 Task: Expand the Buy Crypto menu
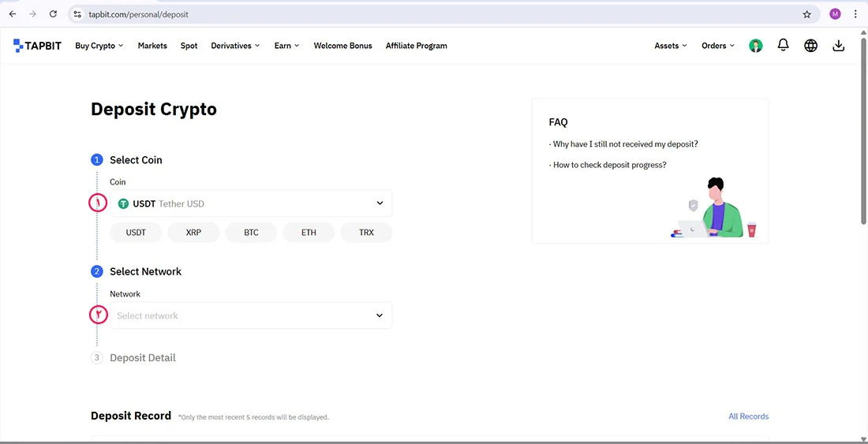(x=99, y=46)
